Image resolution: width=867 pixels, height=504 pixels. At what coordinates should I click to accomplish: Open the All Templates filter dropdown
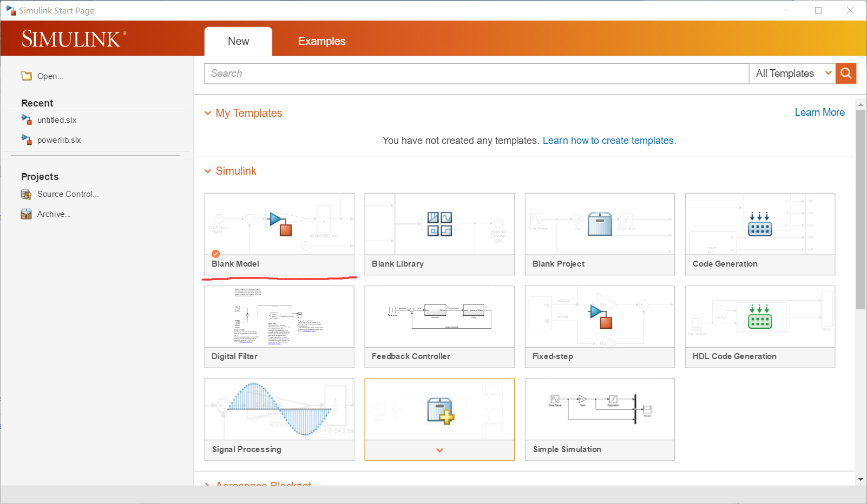pos(792,74)
